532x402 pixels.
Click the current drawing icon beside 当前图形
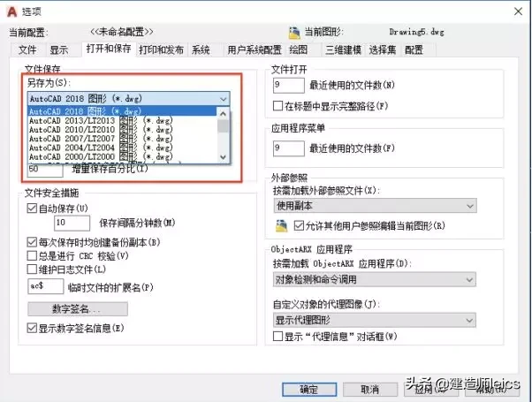click(294, 33)
